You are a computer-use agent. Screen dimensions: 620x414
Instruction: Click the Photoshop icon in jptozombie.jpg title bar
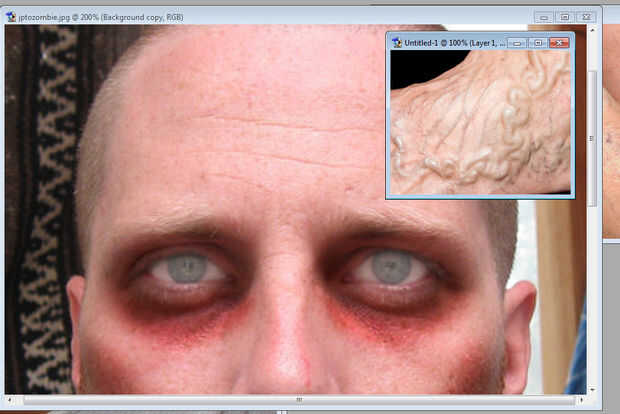(11, 17)
